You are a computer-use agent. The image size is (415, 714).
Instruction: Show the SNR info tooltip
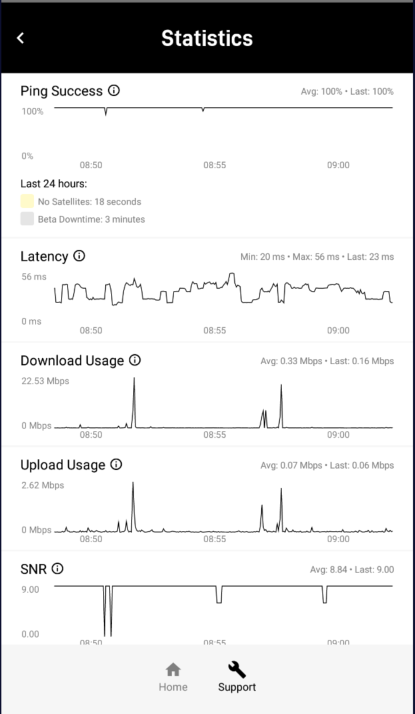pyautogui.click(x=57, y=568)
